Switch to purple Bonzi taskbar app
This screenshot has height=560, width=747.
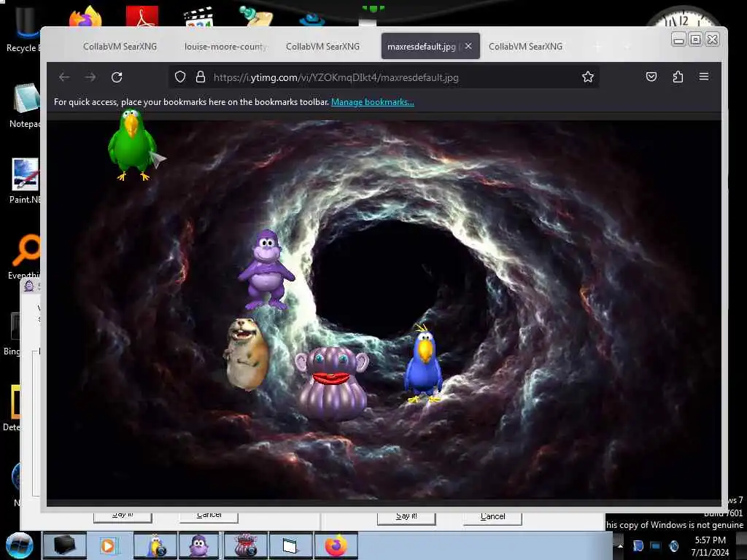coord(199,545)
